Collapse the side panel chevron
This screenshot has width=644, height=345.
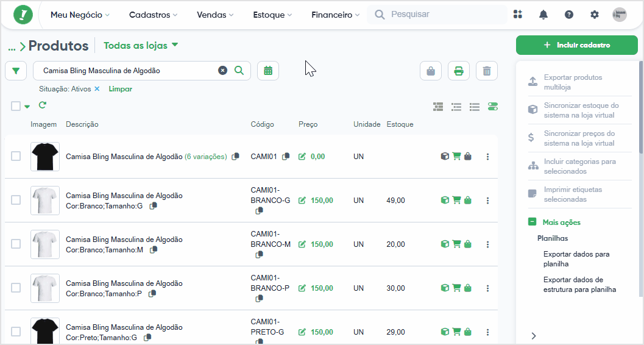[534, 336]
